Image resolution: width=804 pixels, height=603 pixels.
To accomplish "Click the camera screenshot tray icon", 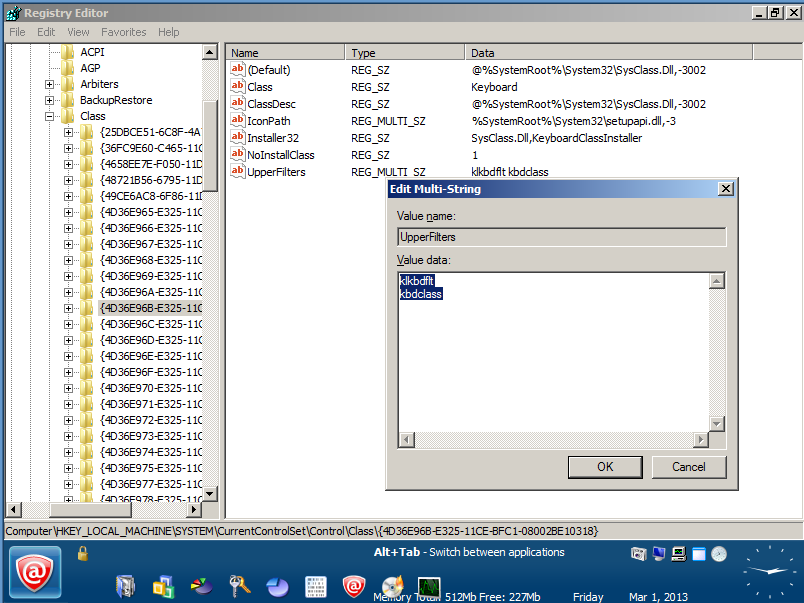I will click(638, 554).
